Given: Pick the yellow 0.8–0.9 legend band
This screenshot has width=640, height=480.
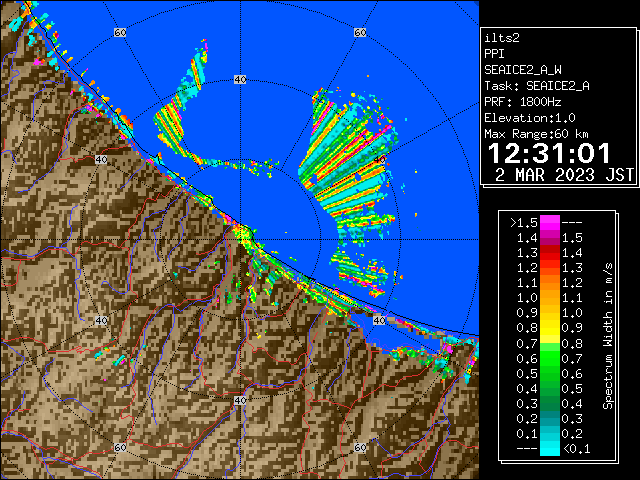Looking at the screenshot, I should point(550,328).
